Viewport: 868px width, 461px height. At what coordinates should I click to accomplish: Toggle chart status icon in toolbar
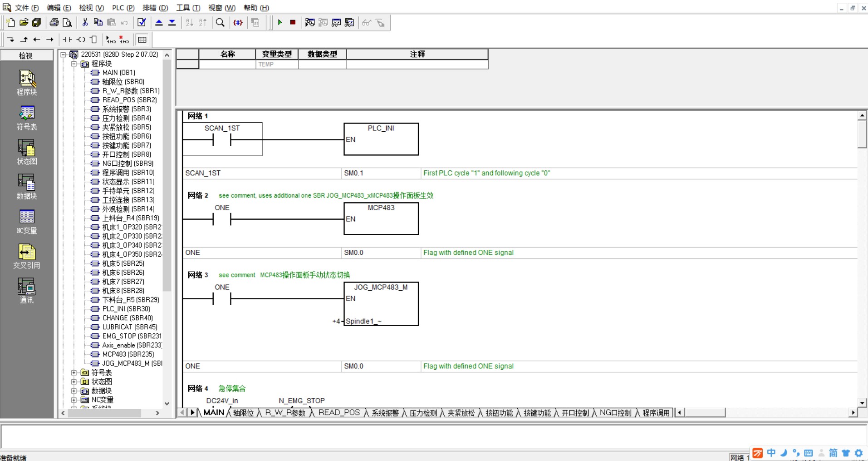(336, 22)
